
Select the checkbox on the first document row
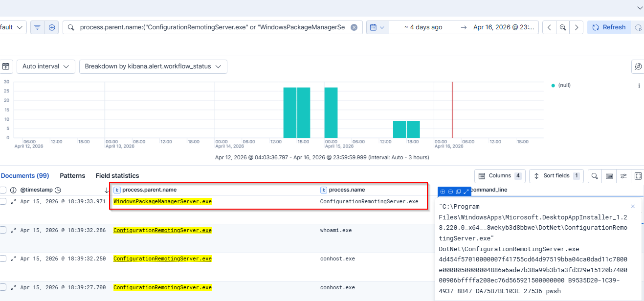coord(4,201)
